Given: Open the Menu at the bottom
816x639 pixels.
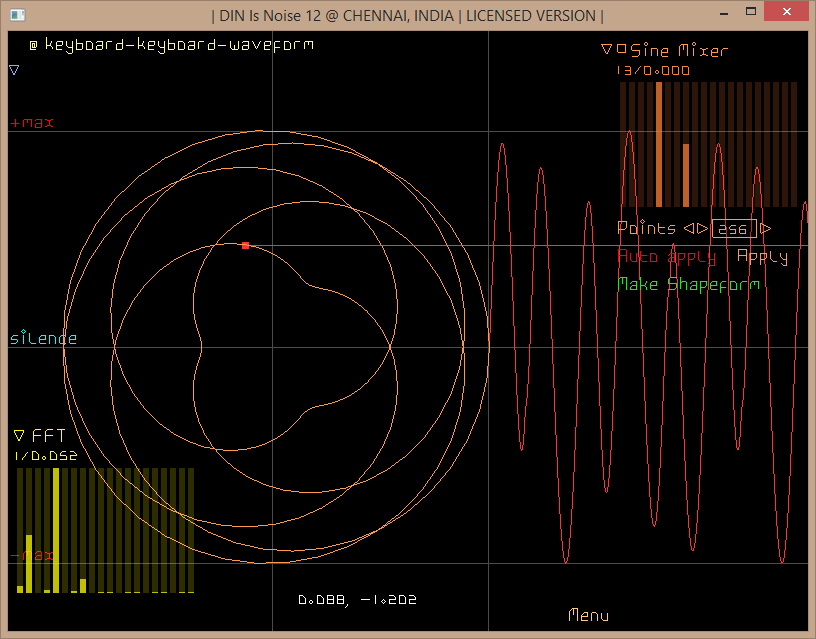Looking at the screenshot, I should coord(588,615).
